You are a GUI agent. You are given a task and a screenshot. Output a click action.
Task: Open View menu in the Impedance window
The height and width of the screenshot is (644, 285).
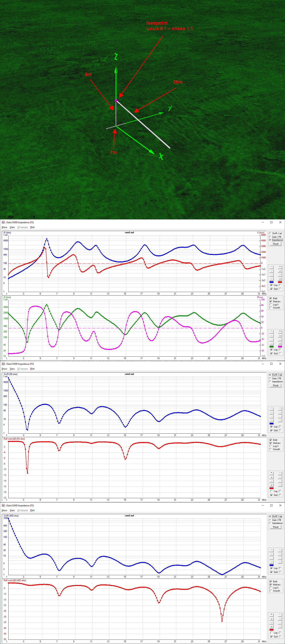pos(12,227)
